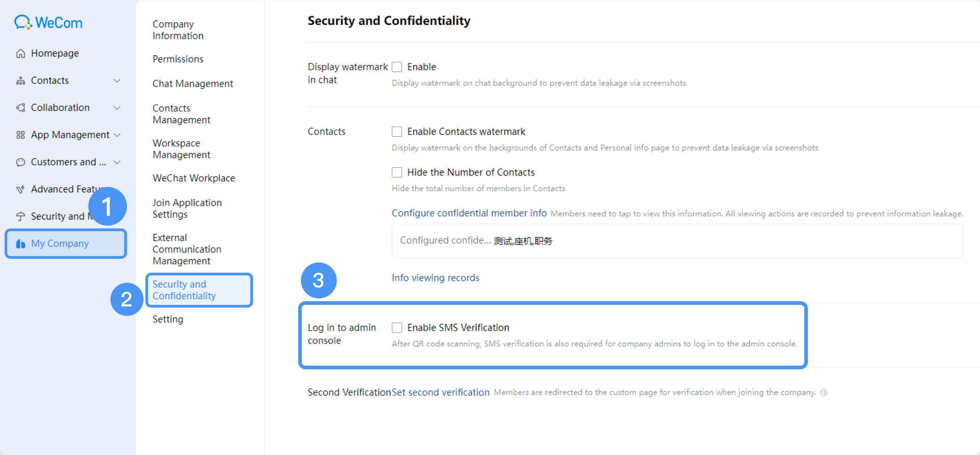Click the info icon beside Second Verification
Image resolution: width=980 pixels, height=455 pixels.
tap(824, 392)
